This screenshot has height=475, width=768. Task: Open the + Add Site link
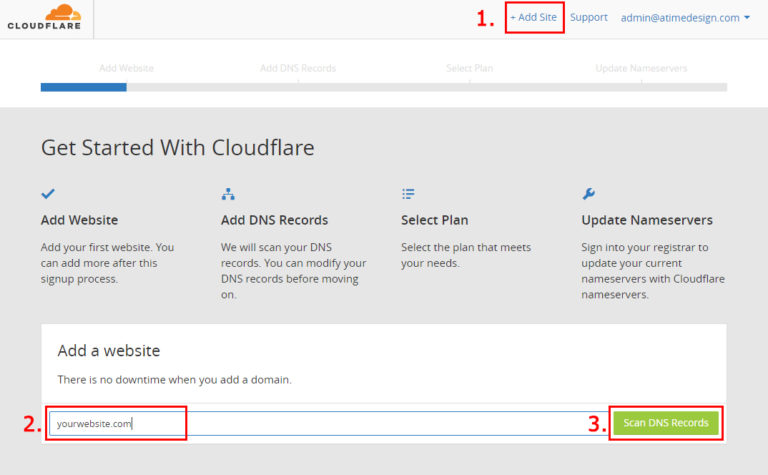pyautogui.click(x=534, y=17)
